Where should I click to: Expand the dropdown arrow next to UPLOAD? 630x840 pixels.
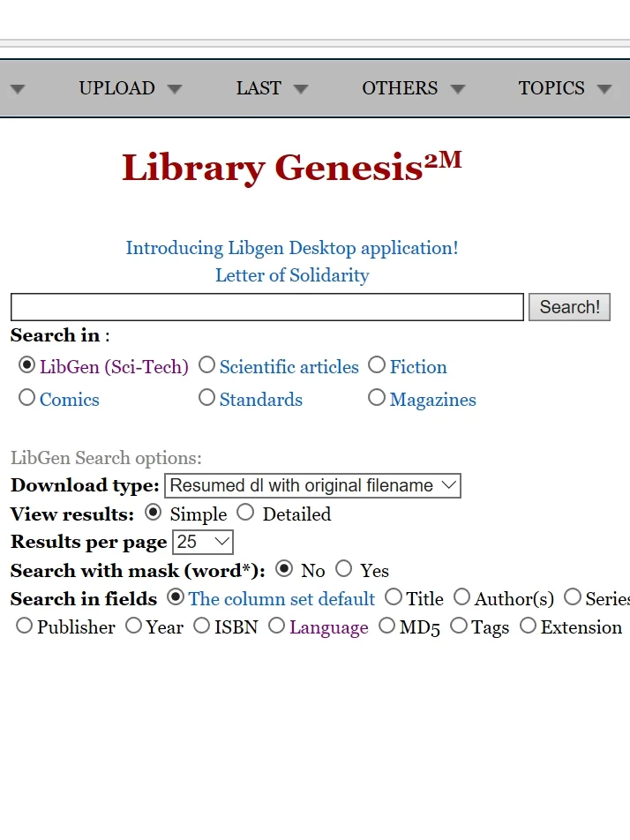(175, 89)
